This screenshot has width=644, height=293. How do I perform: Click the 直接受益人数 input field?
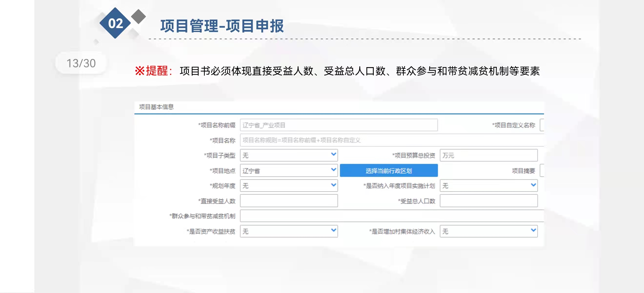[x=289, y=201]
